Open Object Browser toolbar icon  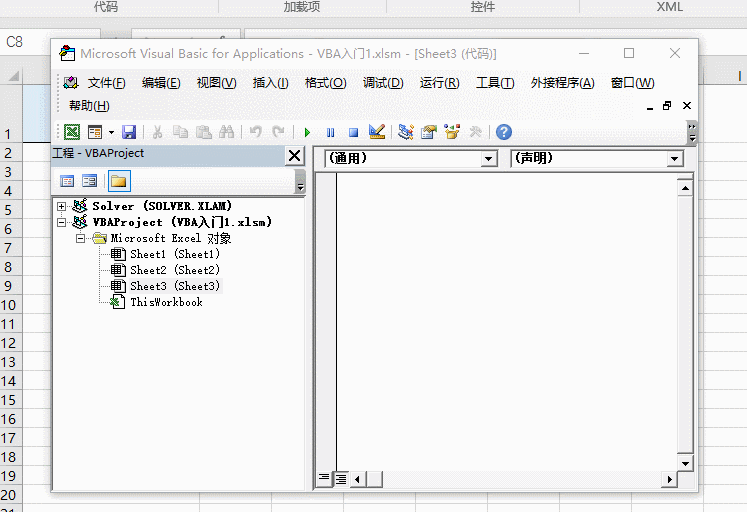pyautogui.click(x=452, y=132)
